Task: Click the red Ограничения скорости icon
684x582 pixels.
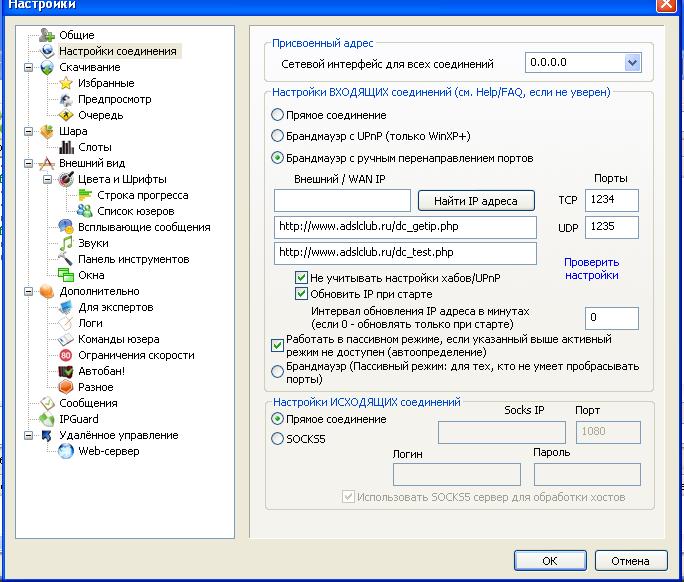Action: [x=66, y=355]
